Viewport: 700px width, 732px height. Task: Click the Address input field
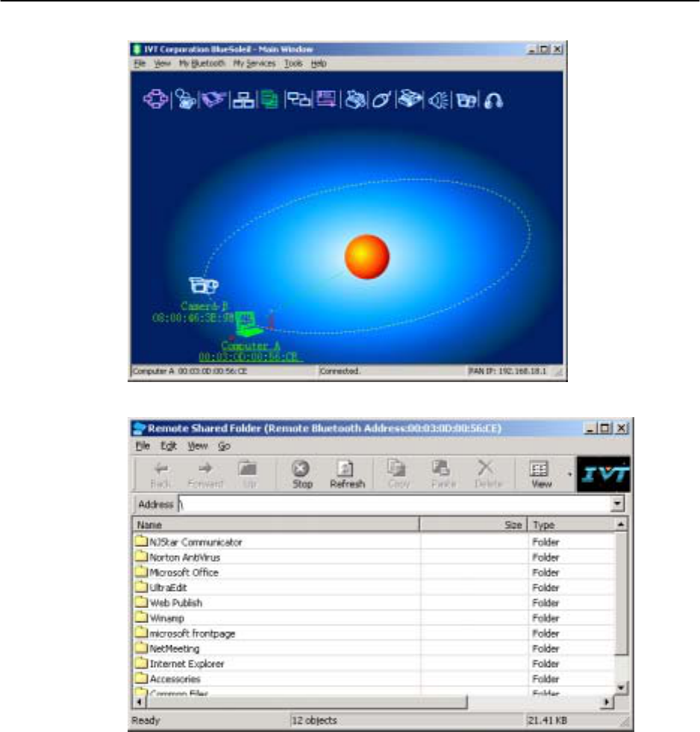(x=395, y=504)
